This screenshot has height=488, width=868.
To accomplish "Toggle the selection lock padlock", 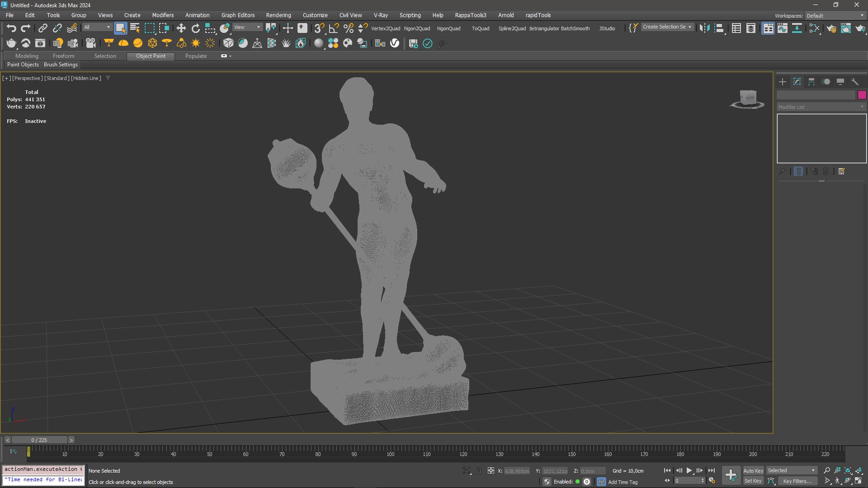I will (x=479, y=471).
